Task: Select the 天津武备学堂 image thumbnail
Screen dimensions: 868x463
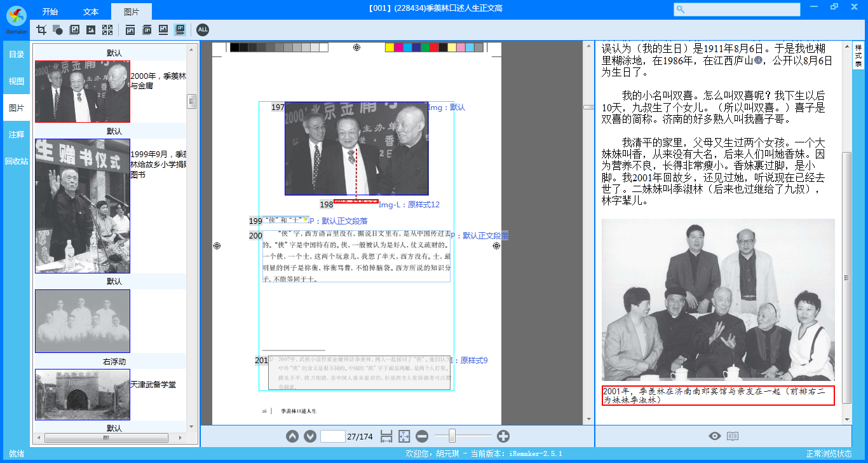Action: point(83,394)
